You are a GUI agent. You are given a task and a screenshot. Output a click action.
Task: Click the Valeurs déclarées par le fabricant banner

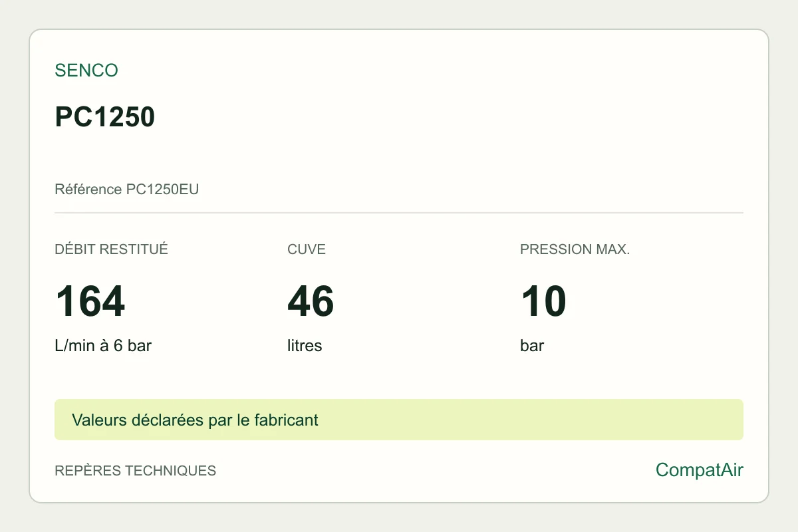(399, 420)
